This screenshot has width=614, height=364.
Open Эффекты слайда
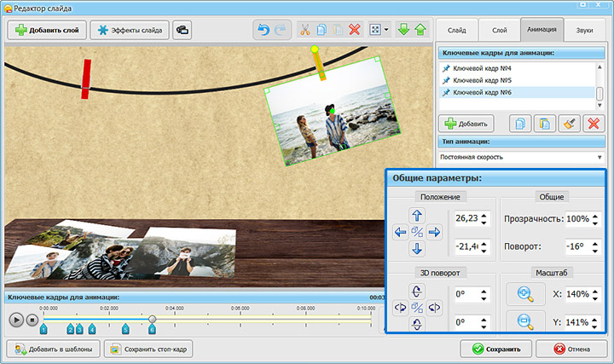[130, 30]
